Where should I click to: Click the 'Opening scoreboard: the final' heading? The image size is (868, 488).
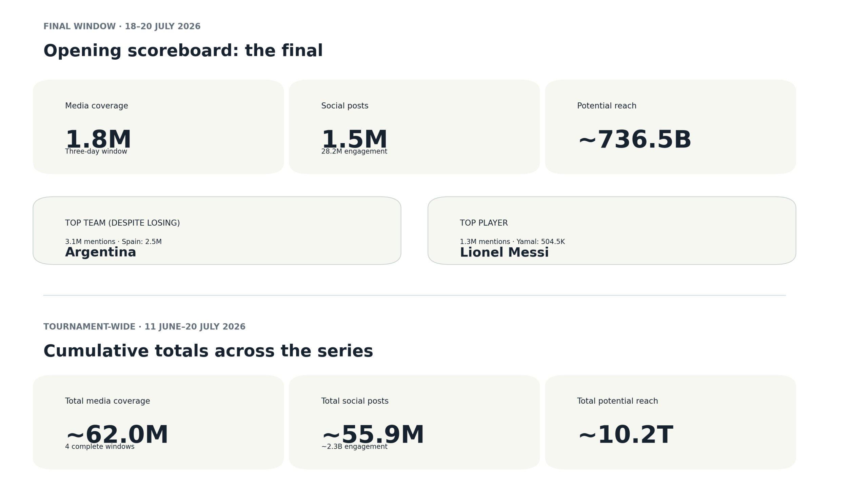coord(183,51)
